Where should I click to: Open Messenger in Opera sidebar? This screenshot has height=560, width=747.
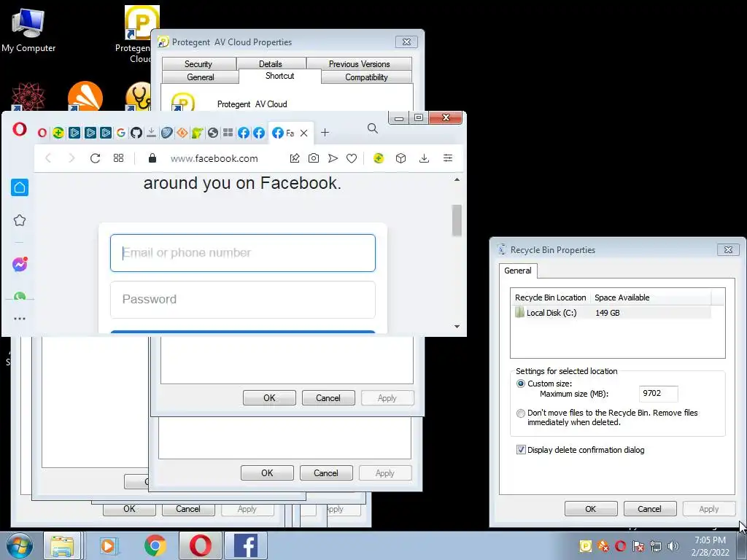pyautogui.click(x=20, y=264)
